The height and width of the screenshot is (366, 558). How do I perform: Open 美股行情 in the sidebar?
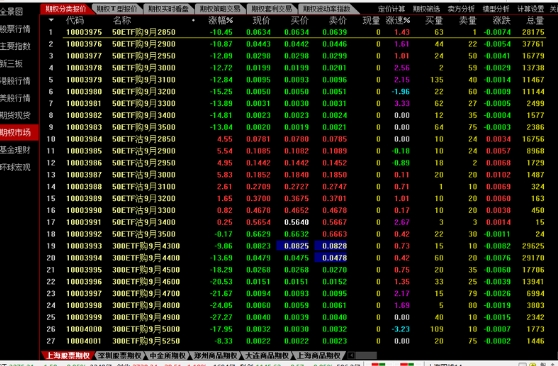[x=15, y=98]
